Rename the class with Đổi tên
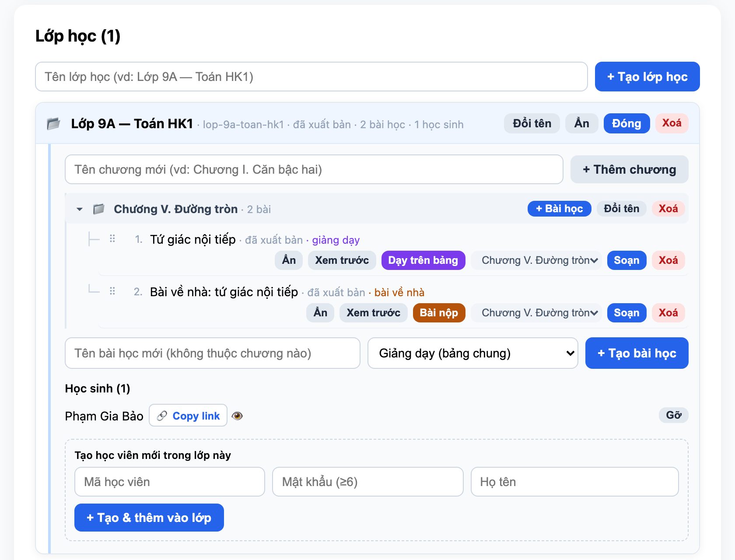This screenshot has height=560, width=735. tap(532, 123)
